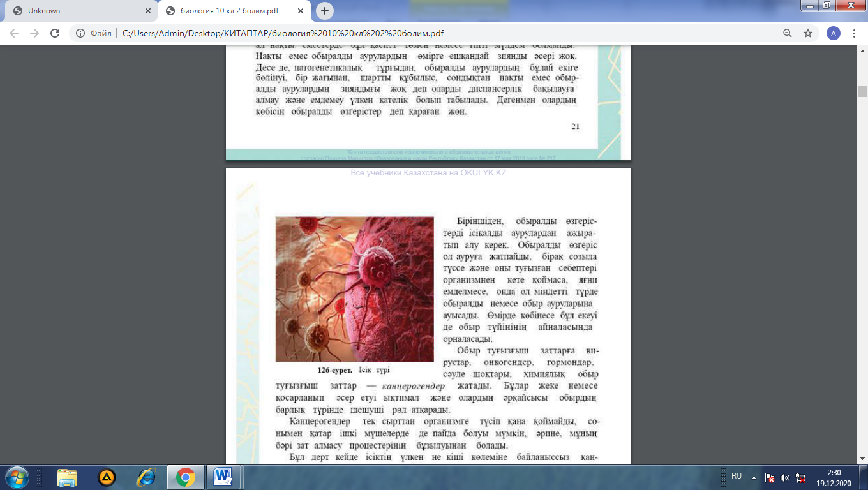Switch to the Unknown tab
The height and width of the screenshot is (490, 868).
pyautogui.click(x=80, y=11)
